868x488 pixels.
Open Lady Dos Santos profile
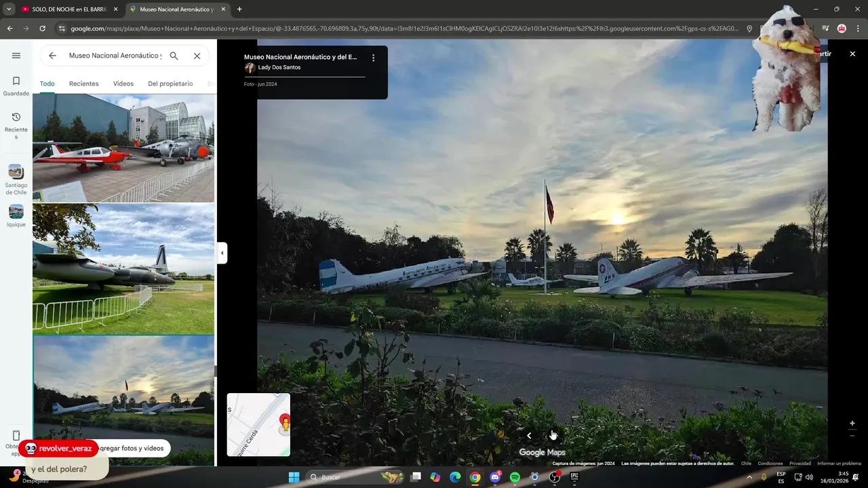pyautogui.click(x=279, y=67)
